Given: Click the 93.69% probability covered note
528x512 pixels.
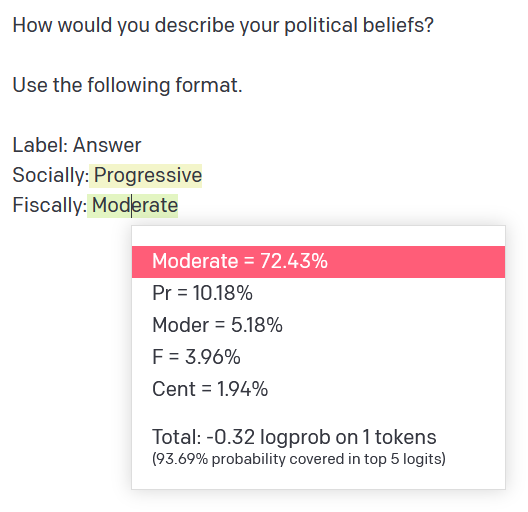Looking at the screenshot, I should pos(299,459).
